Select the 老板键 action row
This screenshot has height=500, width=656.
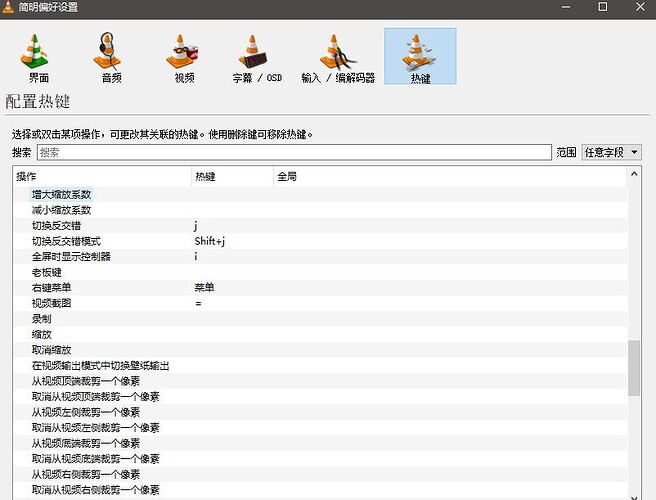click(x=47, y=272)
